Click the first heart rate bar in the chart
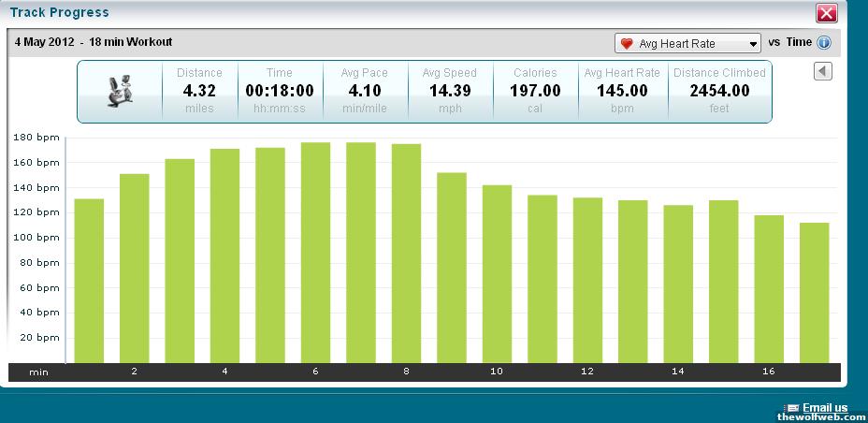Image resolution: width=868 pixels, height=423 pixels. pos(89,281)
